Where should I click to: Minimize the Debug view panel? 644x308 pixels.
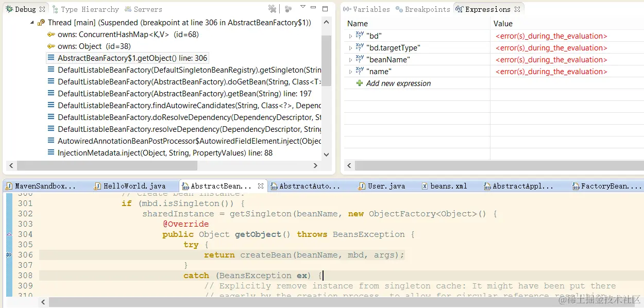coord(314,8)
